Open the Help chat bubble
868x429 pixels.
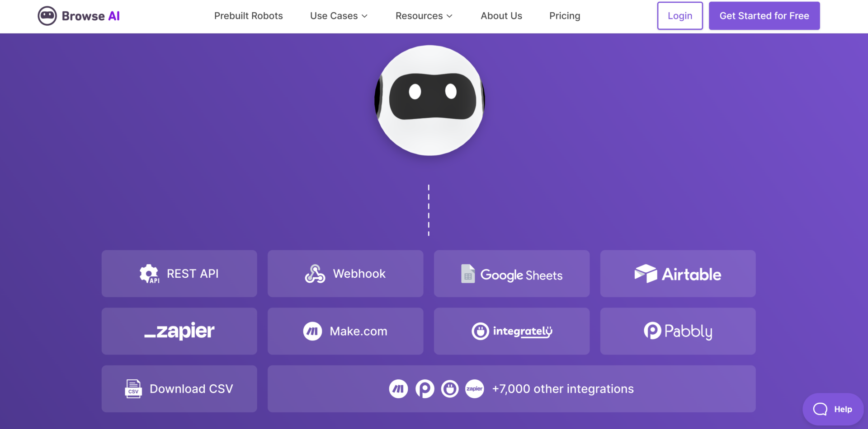click(833, 409)
